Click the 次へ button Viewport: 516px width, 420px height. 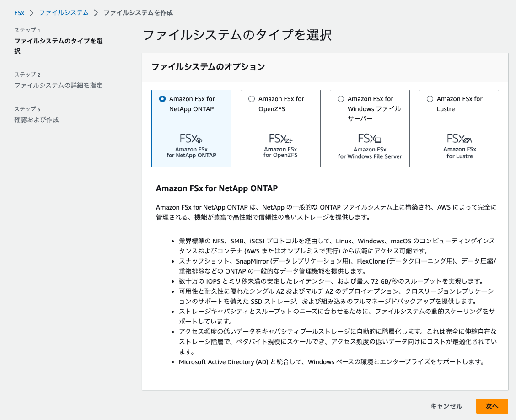[492, 406]
